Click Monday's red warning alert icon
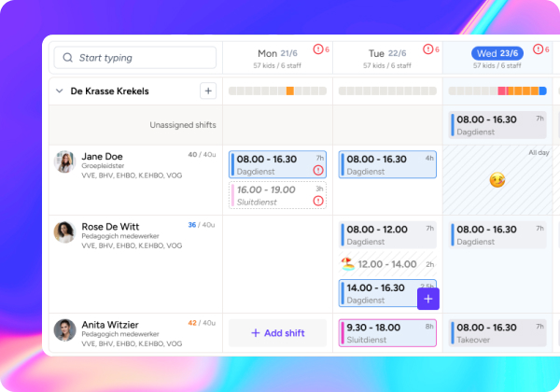This screenshot has width=560, height=392. point(318,49)
